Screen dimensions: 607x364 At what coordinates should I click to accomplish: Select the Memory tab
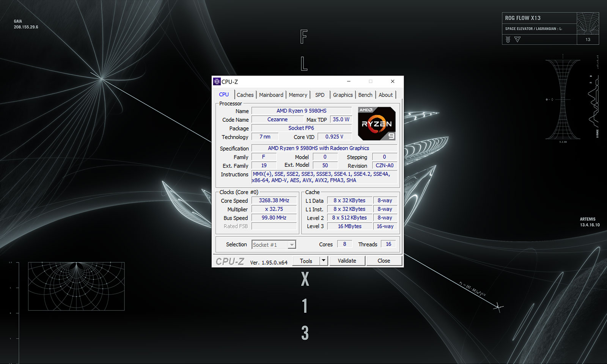click(298, 95)
